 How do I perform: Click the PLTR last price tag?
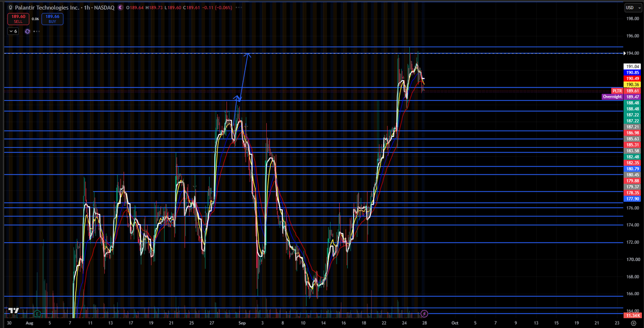point(617,91)
